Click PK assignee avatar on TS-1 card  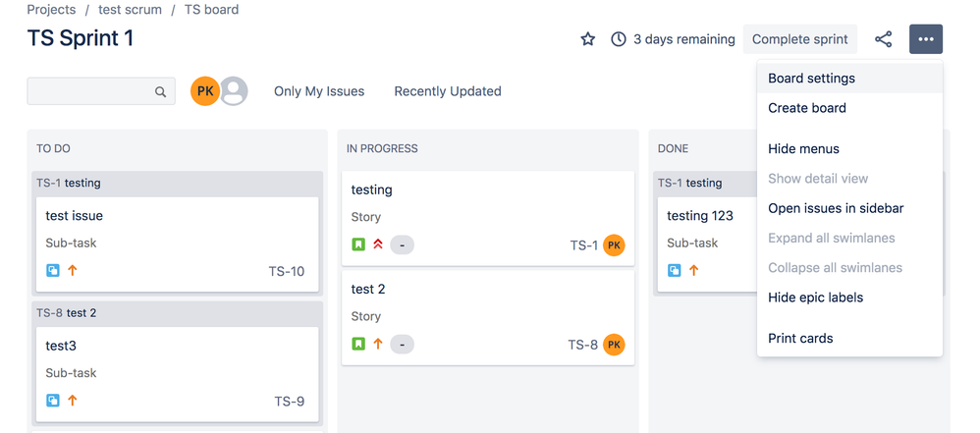coord(614,244)
